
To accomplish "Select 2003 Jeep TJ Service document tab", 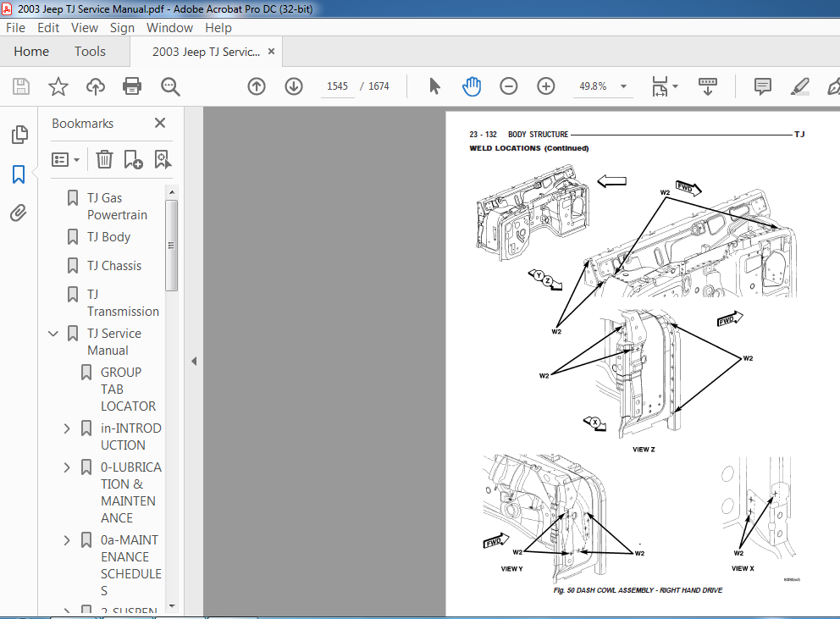I will click(207, 52).
